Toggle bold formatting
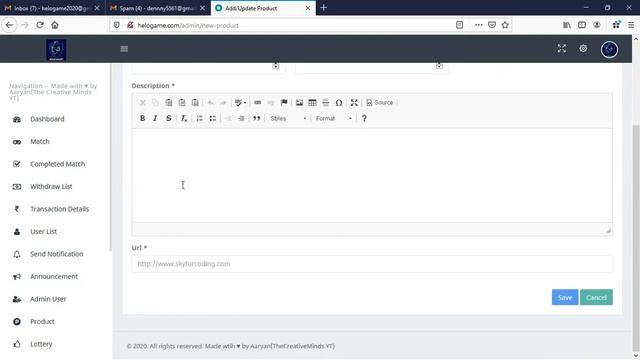 (x=142, y=118)
